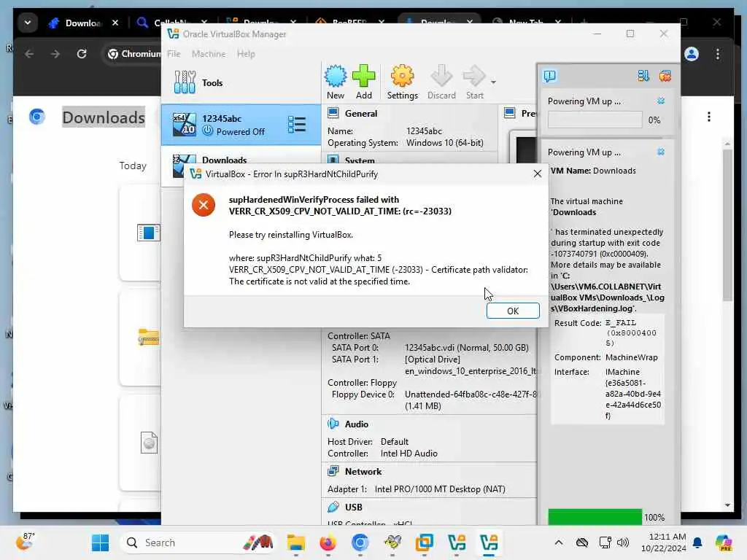Click the New VM toolbar icon

(x=336, y=82)
